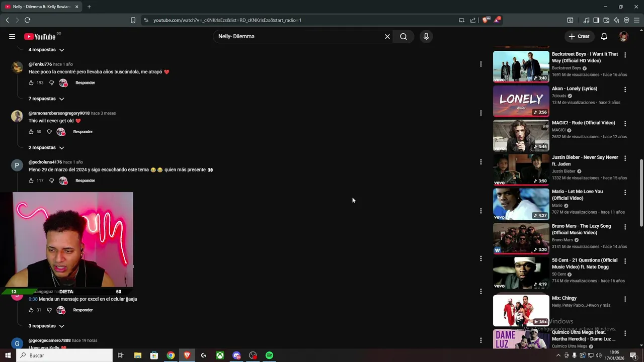Open the MAGIC! - Rude video title

tap(583, 123)
